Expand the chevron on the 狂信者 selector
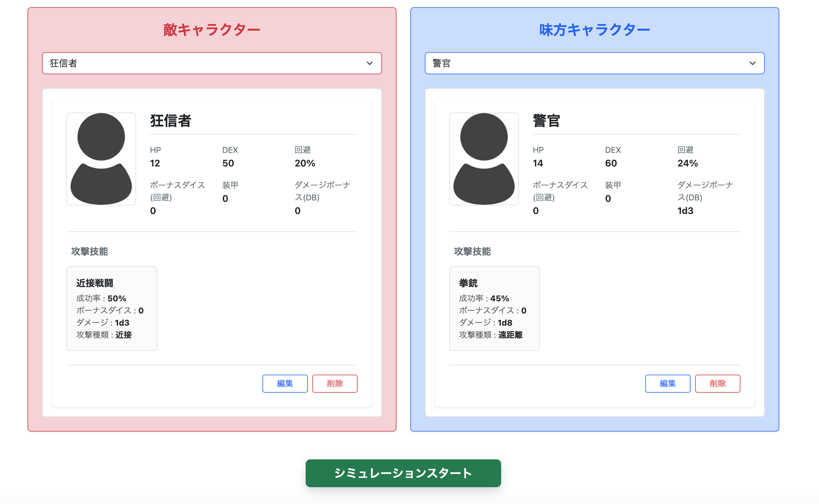The width and height of the screenshot is (819, 504). click(369, 63)
